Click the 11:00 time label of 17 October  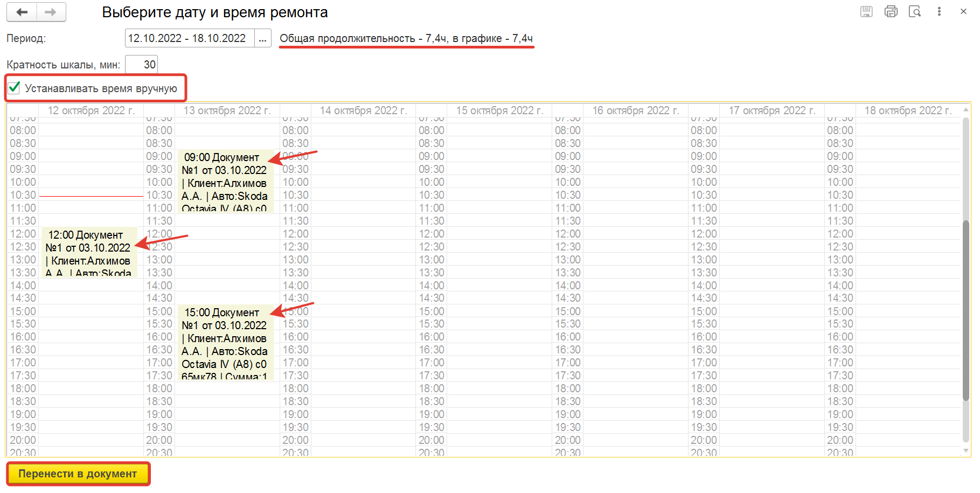click(704, 208)
